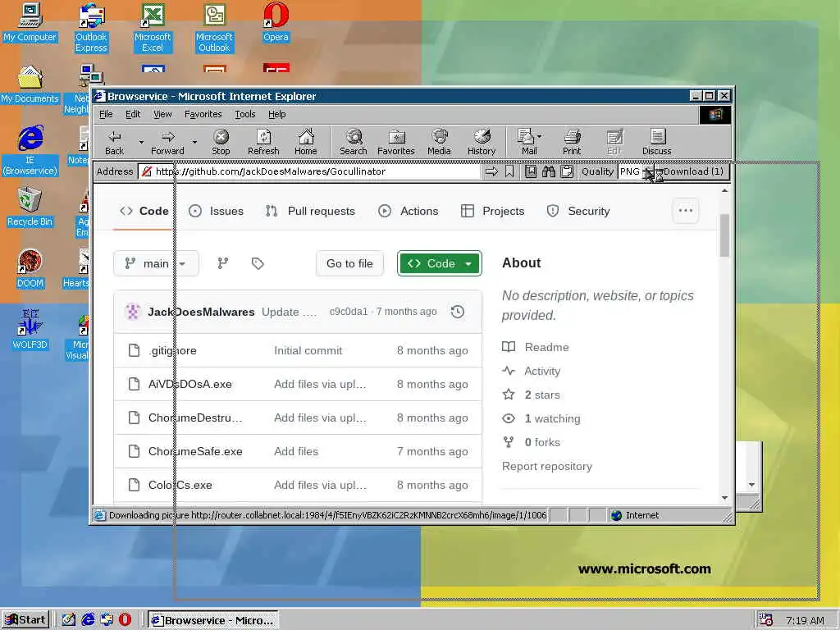The height and width of the screenshot is (630, 840).
Task: Open the Media pane
Action: (x=440, y=143)
